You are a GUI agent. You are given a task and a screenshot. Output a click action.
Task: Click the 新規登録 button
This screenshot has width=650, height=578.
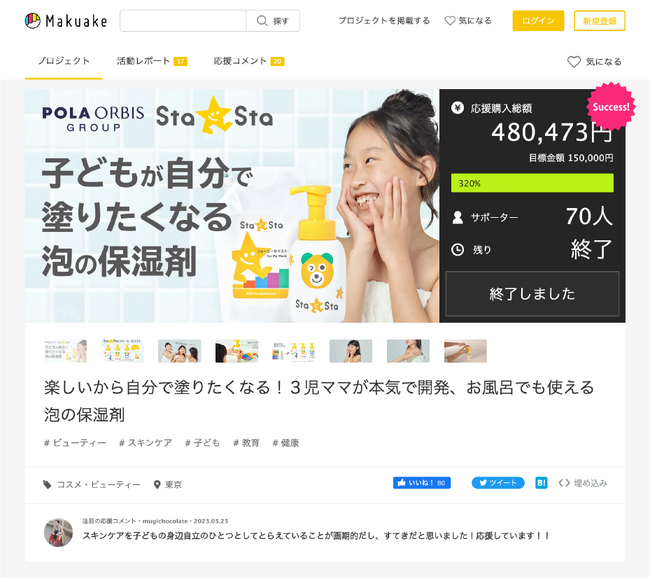599,21
